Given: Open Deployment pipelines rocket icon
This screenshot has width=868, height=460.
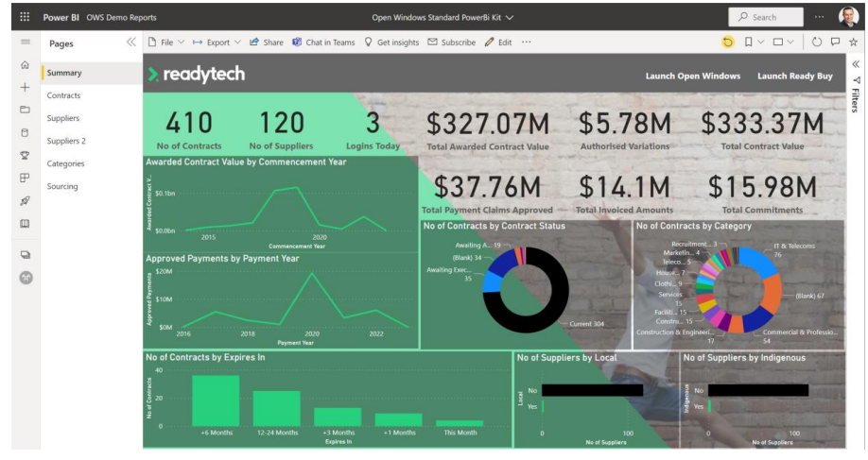Looking at the screenshot, I should click(25, 200).
